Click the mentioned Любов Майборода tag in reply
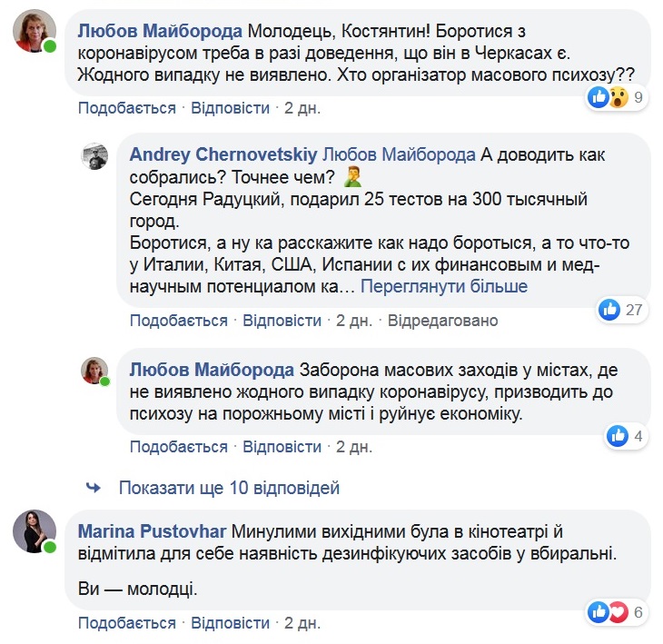 (x=399, y=154)
